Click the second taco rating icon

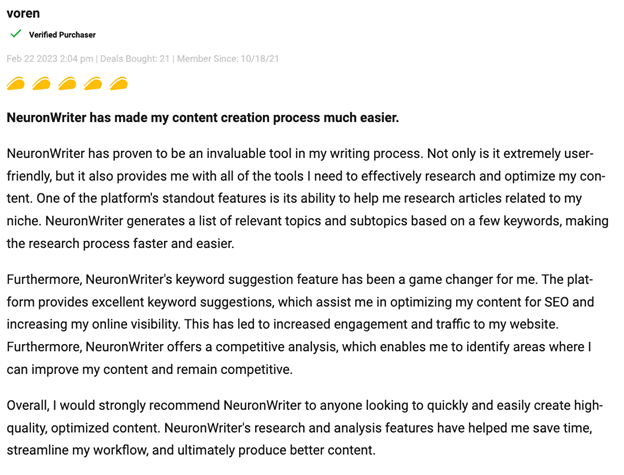pyautogui.click(x=42, y=83)
